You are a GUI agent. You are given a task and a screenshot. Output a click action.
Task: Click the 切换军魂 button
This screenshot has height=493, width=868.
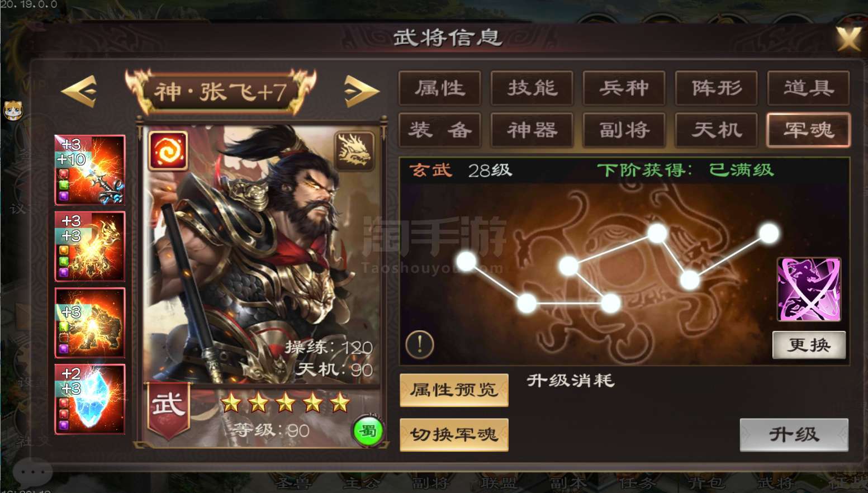[454, 434]
